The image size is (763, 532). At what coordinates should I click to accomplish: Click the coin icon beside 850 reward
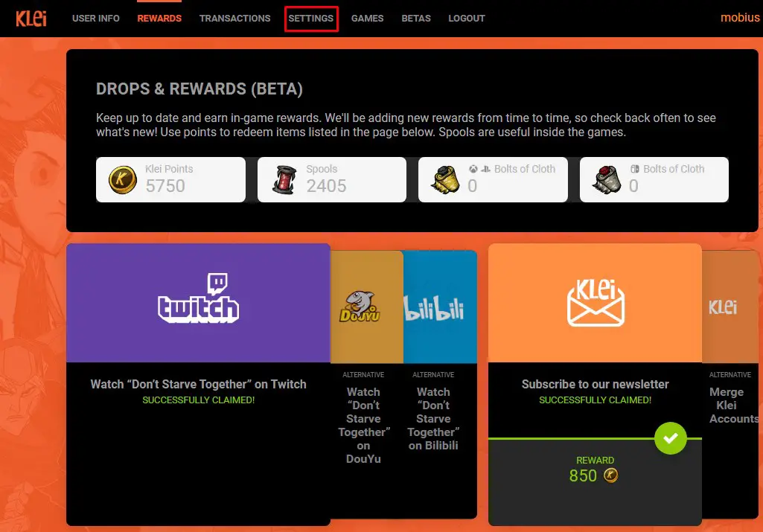pyautogui.click(x=610, y=475)
